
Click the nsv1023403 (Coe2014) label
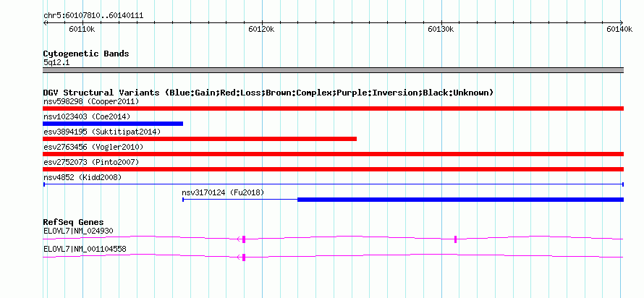click(87, 116)
